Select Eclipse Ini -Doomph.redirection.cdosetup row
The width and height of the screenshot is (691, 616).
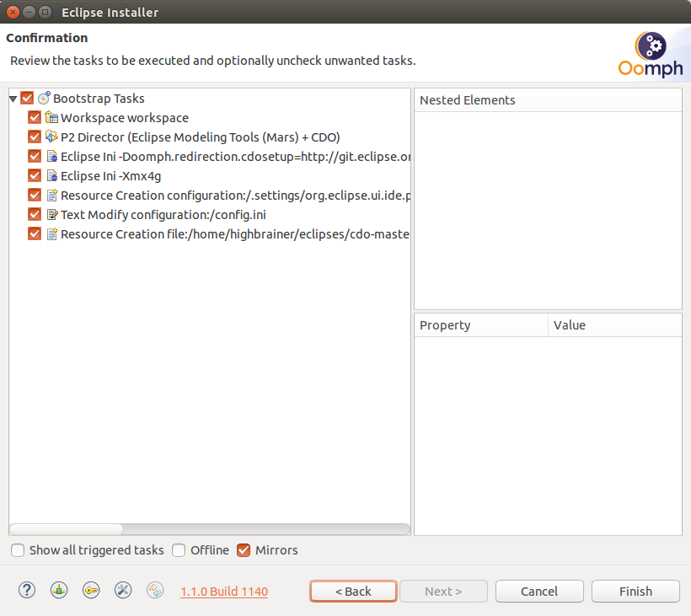click(235, 157)
